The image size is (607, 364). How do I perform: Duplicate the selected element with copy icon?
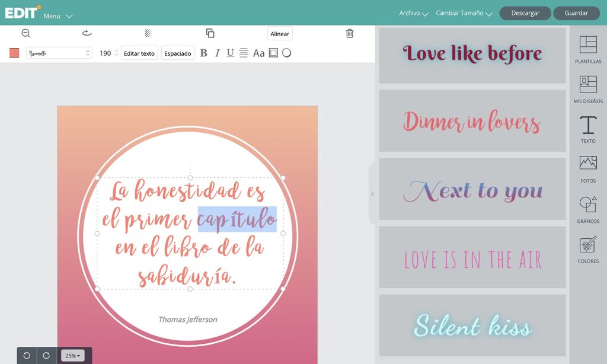pos(210,33)
